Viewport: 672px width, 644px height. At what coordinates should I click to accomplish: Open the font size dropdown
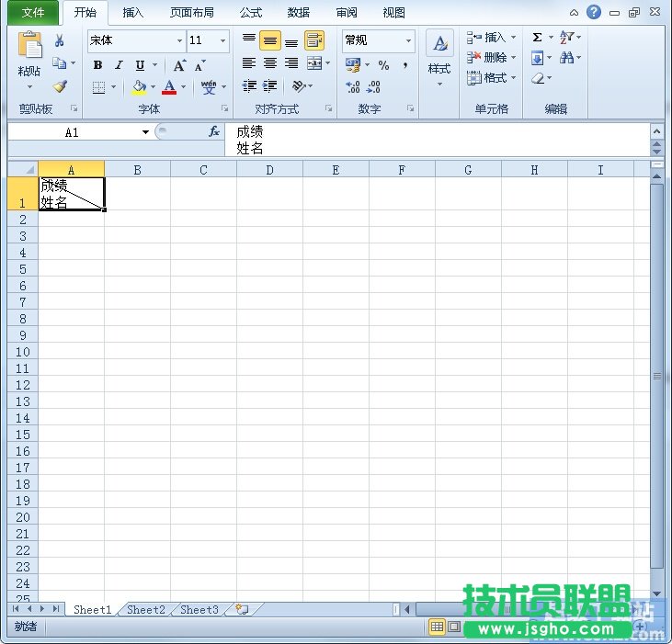pyautogui.click(x=222, y=41)
